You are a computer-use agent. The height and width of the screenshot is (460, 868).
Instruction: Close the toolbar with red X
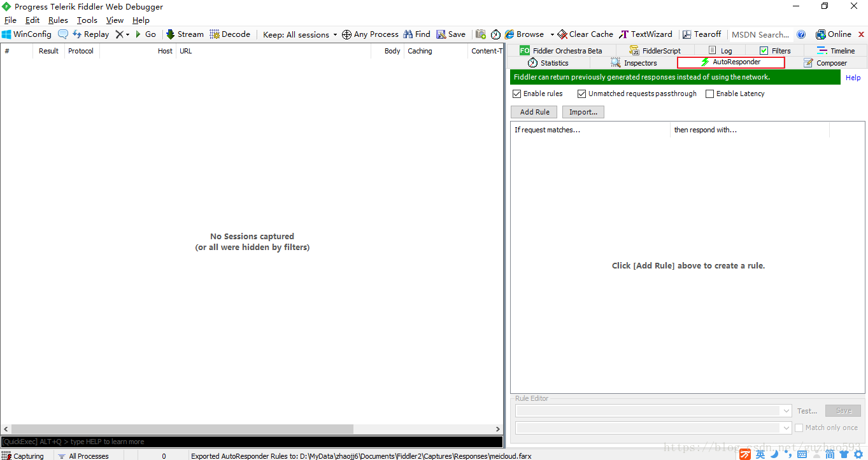(x=862, y=34)
